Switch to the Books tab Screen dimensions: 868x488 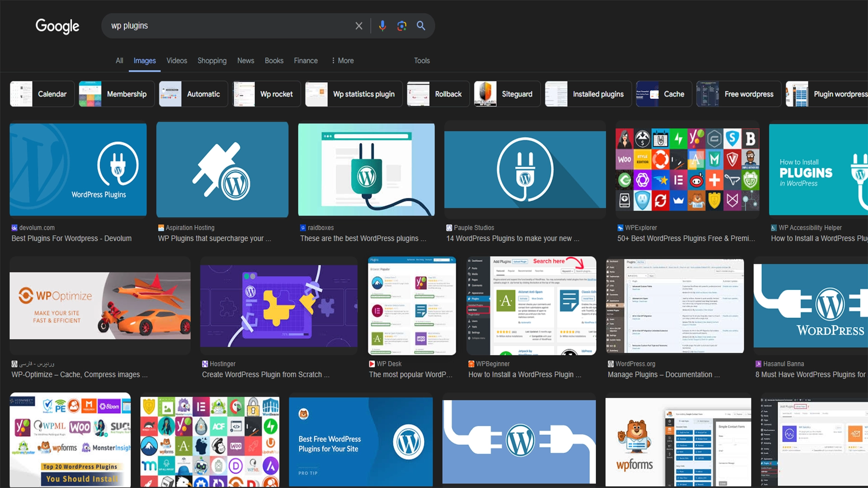pyautogui.click(x=274, y=61)
